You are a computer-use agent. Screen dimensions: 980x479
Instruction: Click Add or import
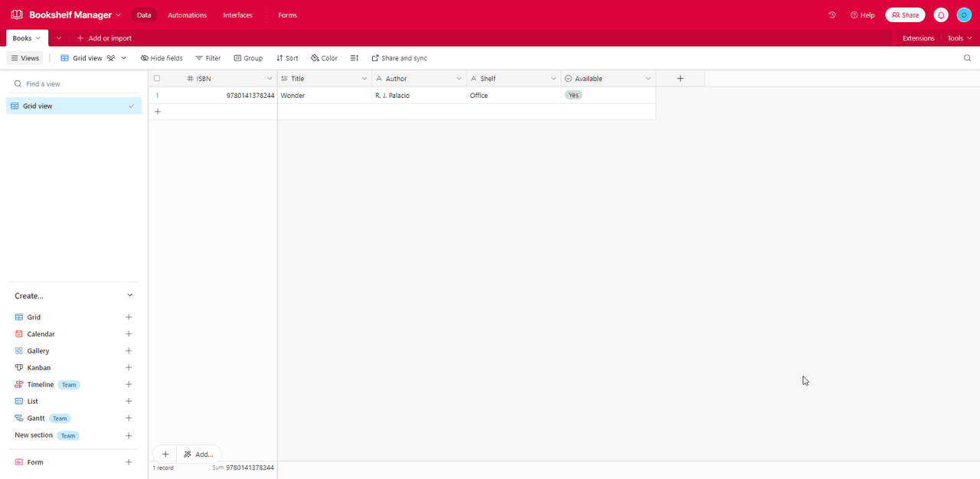(104, 38)
